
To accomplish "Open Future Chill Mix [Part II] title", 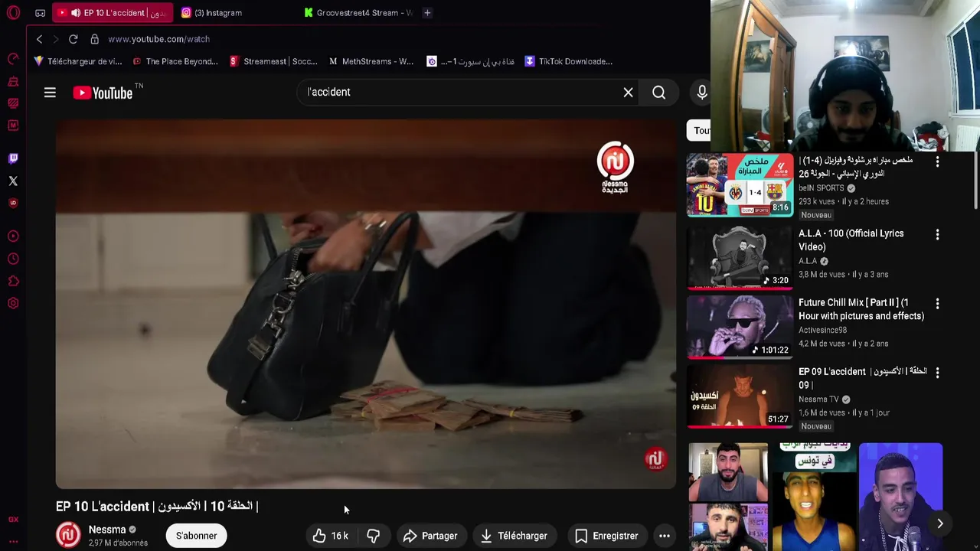I will (861, 309).
